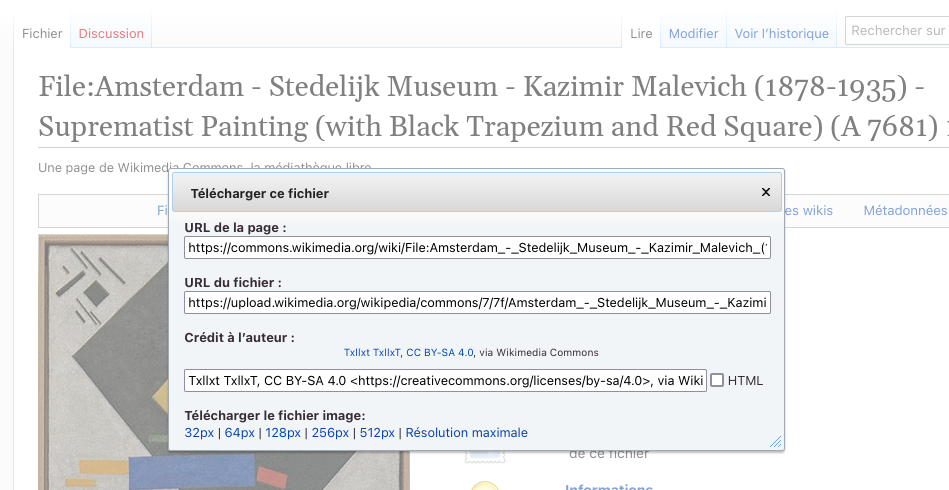The height and width of the screenshot is (490, 949).
Task: Click the File:Amsterdam - Stedelijk Museum page heading
Action: coord(493,106)
